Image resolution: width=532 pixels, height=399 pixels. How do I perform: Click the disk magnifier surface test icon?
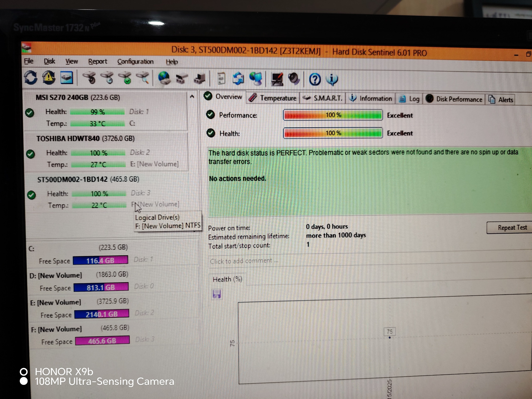coord(143,78)
